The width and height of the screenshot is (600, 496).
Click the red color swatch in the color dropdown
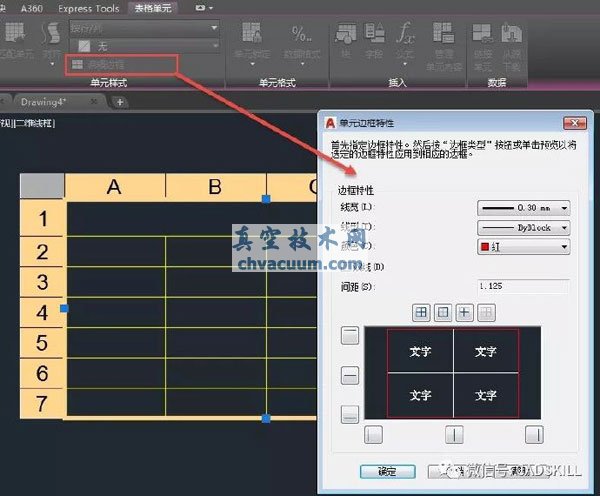(x=485, y=247)
